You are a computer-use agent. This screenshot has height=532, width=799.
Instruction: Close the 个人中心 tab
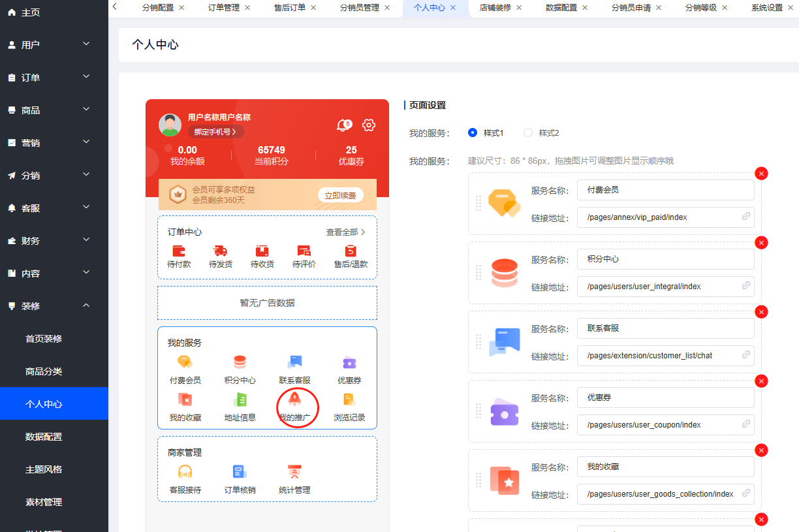(x=453, y=8)
